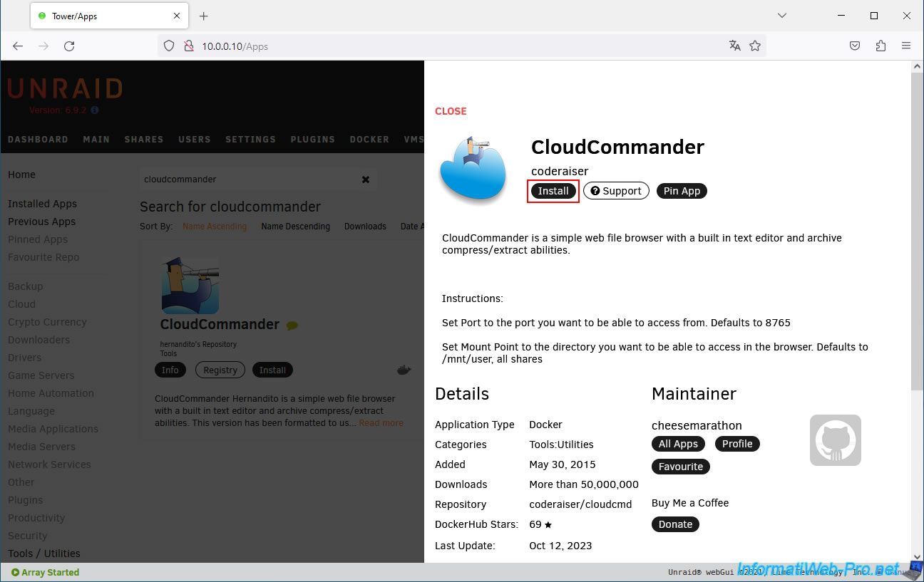Open the Support button for CloudCommander
Image resolution: width=924 pixels, height=582 pixels.
click(616, 191)
